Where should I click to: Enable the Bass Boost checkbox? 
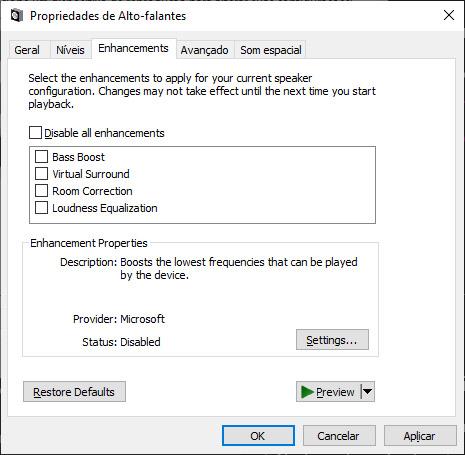click(41, 156)
